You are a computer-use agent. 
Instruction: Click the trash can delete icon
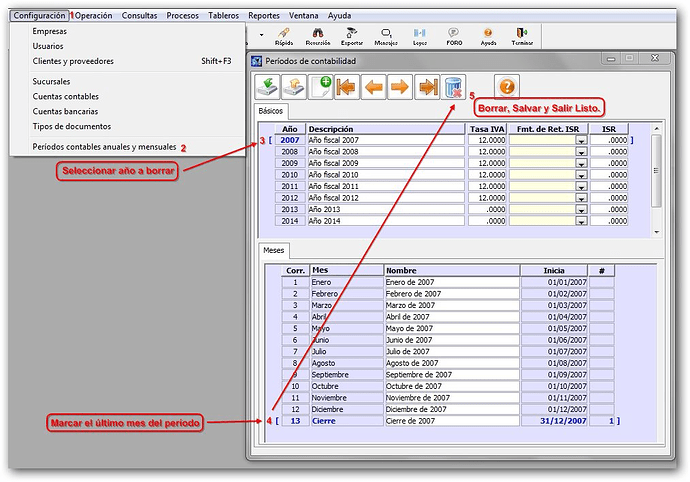[453, 88]
